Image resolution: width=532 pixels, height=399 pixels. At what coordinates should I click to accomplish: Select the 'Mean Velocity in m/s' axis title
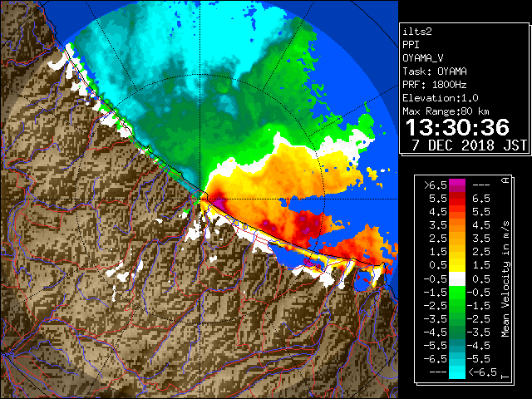tap(505, 279)
